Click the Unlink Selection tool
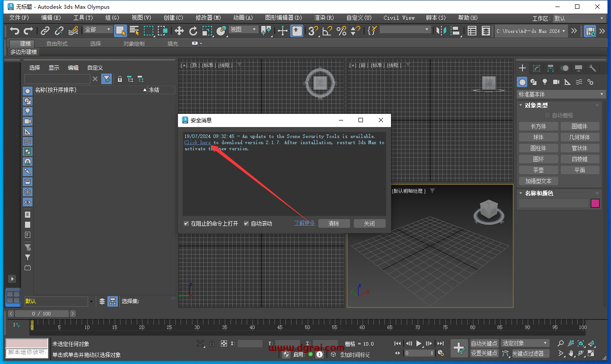611x364 pixels. click(59, 31)
